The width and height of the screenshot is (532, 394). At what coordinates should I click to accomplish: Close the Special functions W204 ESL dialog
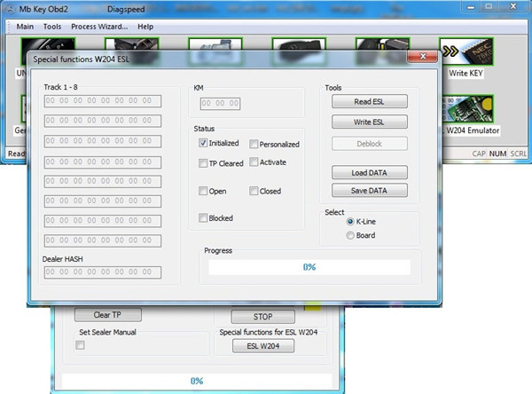point(422,57)
